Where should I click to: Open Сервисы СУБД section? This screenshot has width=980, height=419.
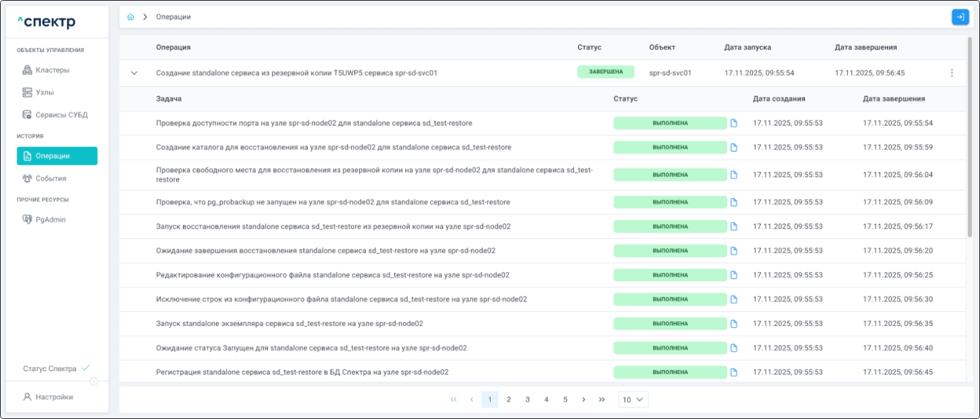[x=61, y=115]
